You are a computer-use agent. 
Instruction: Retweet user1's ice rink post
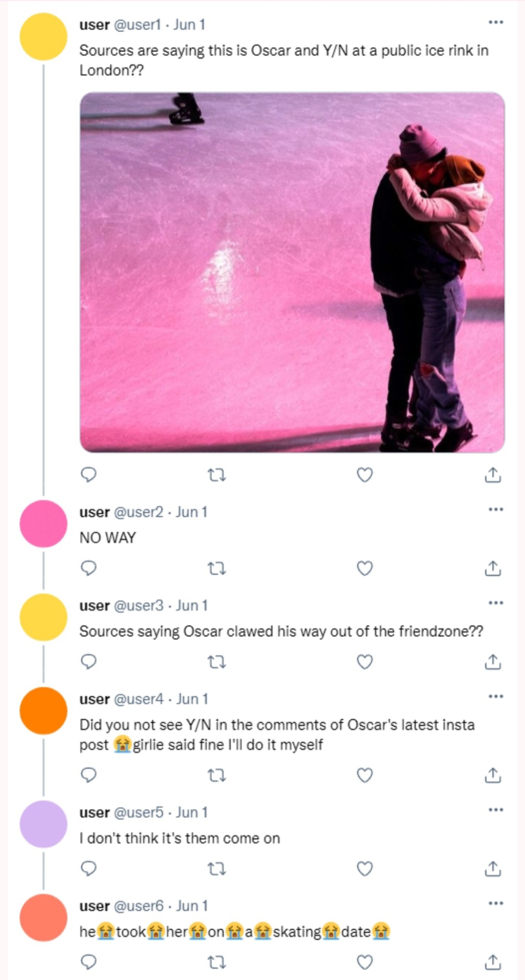point(217,476)
